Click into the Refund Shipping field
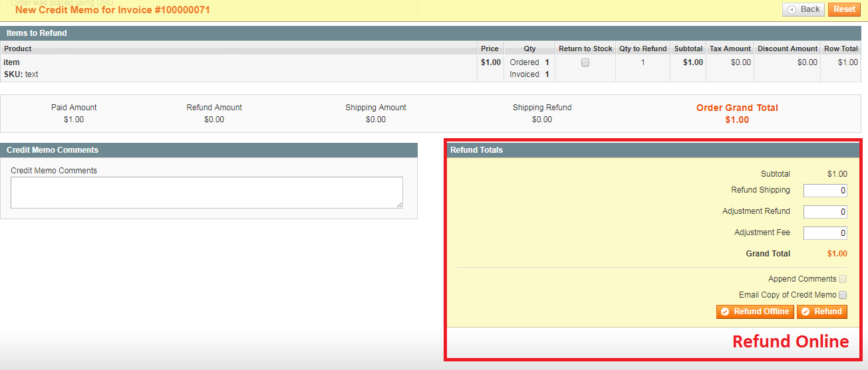Screen dimensions: 868x370 [825, 191]
